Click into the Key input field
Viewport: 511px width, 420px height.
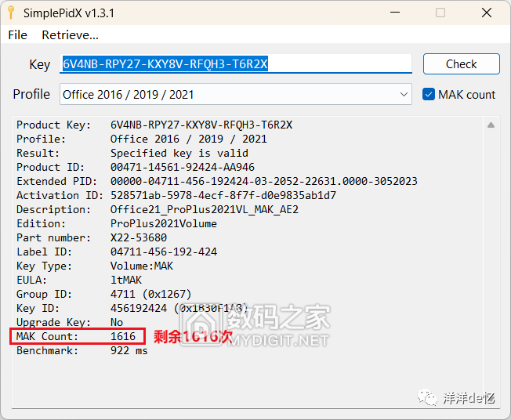(236, 64)
